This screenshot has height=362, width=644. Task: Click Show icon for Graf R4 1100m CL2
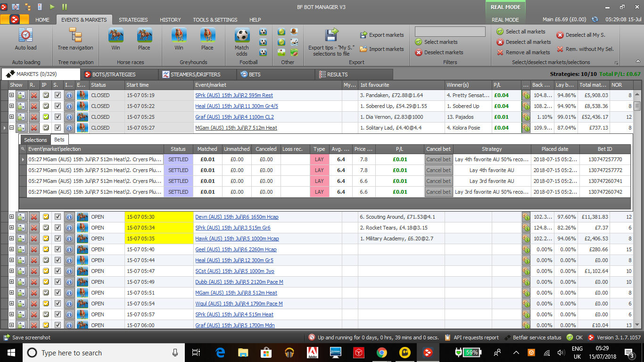click(x=21, y=117)
